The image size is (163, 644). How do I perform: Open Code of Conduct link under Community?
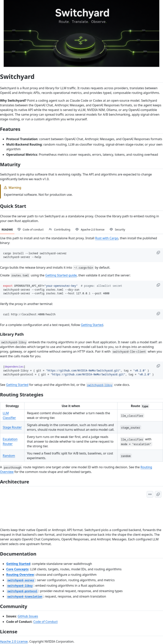click(46, 622)
